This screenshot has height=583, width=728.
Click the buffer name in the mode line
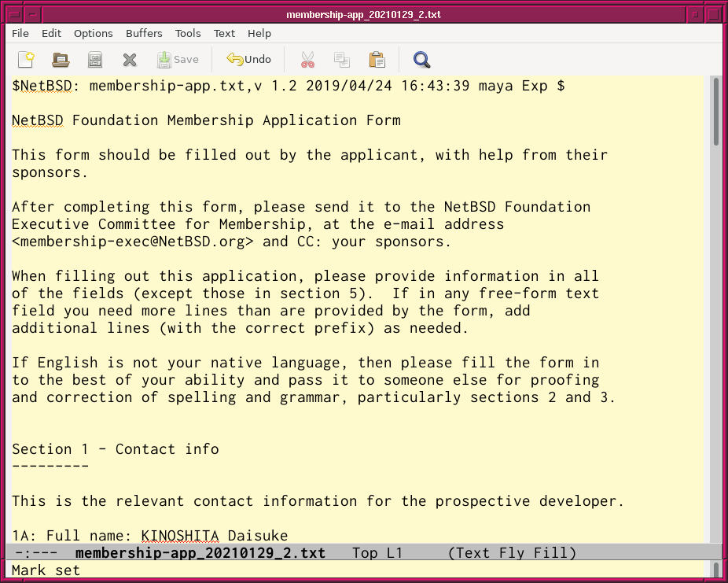click(200, 553)
